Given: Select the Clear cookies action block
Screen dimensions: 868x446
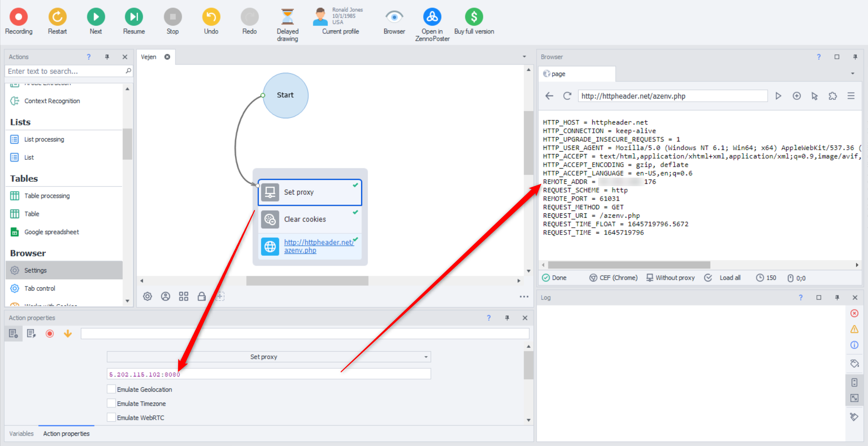Looking at the screenshot, I should pos(310,219).
